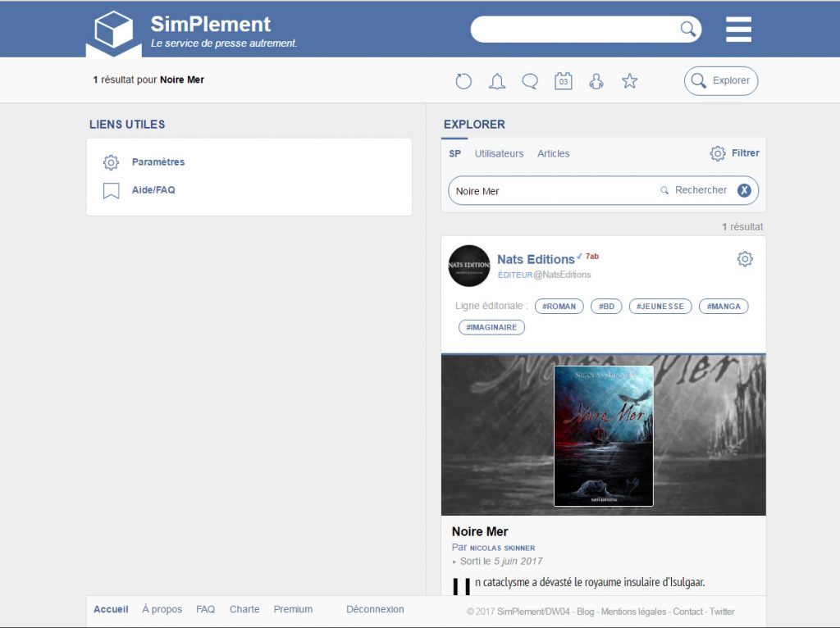The height and width of the screenshot is (628, 840).
Task: Select the SP tab
Action: [454, 153]
